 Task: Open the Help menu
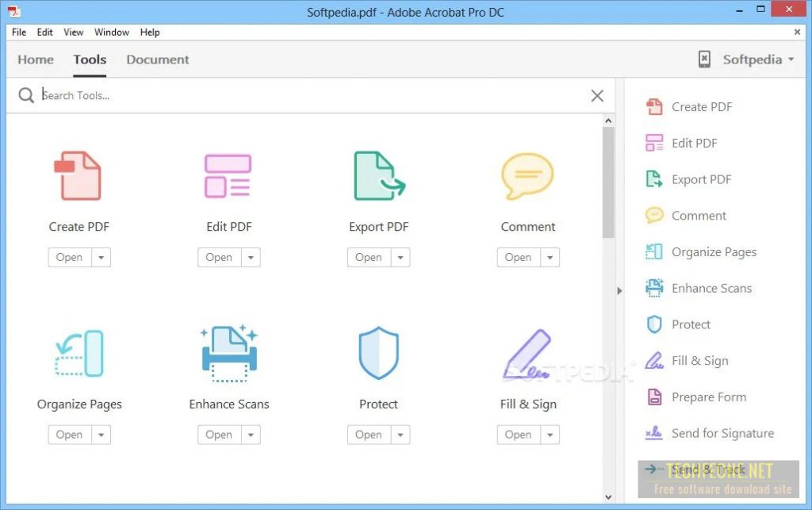click(x=150, y=32)
